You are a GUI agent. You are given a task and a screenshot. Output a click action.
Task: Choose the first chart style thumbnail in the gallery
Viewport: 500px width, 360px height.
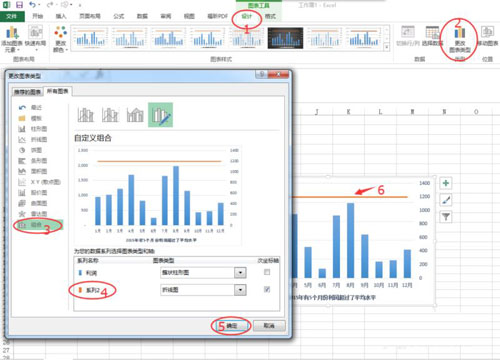[90, 38]
